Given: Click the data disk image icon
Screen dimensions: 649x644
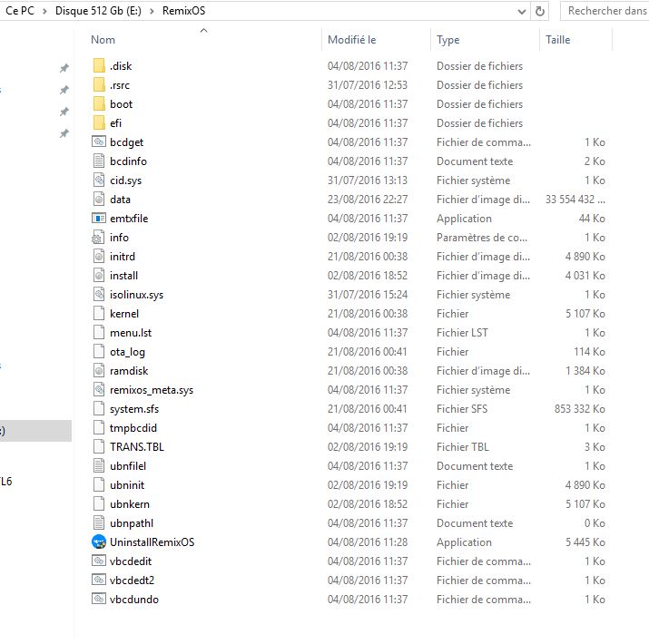Looking at the screenshot, I should click(x=99, y=199).
